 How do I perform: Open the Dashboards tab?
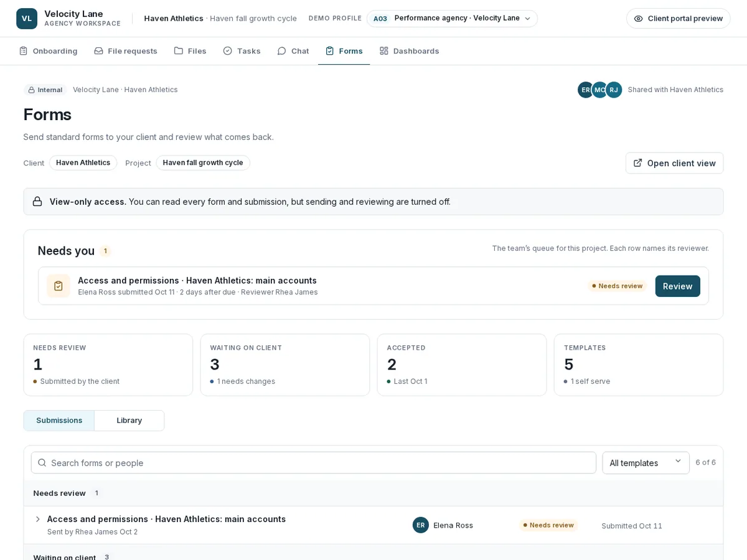409,51
